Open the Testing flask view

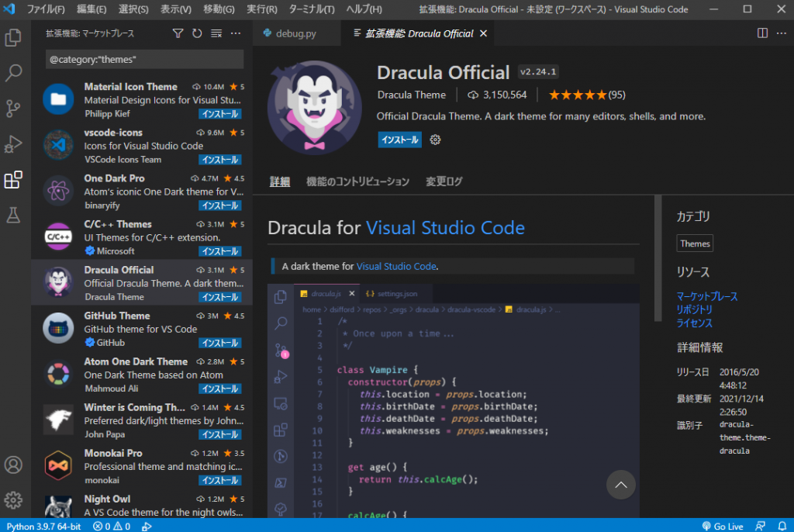pos(13,216)
